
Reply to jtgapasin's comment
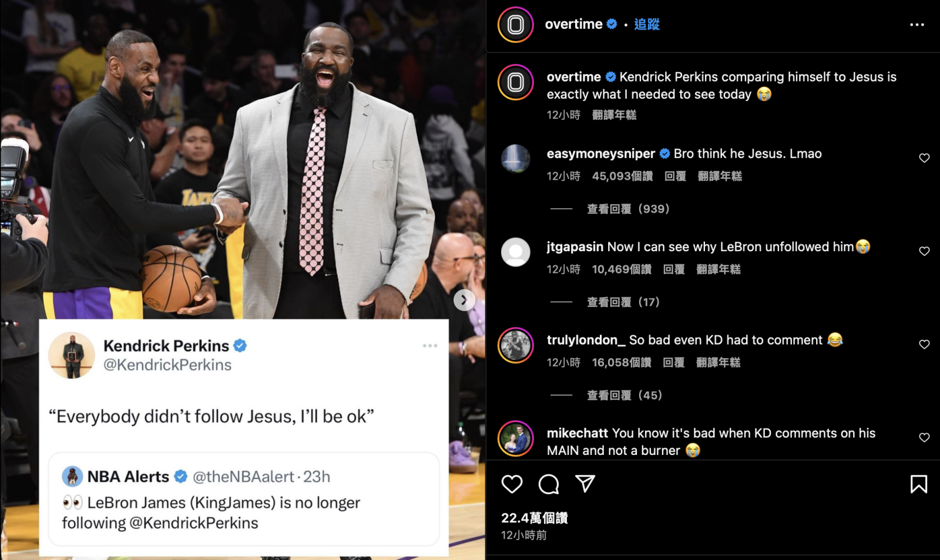click(x=674, y=269)
